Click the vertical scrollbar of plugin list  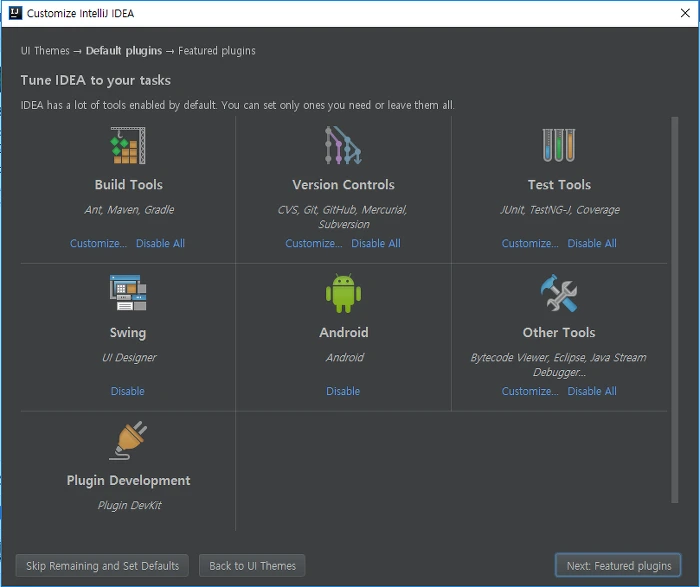675,310
